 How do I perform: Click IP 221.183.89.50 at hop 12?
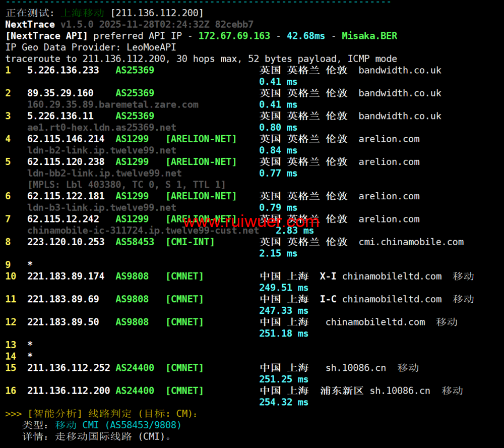coord(63,322)
